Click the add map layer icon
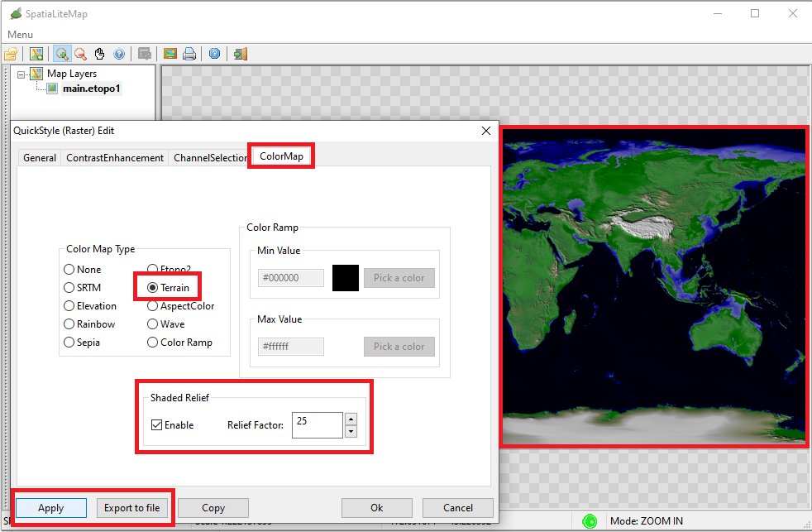 tap(36, 54)
